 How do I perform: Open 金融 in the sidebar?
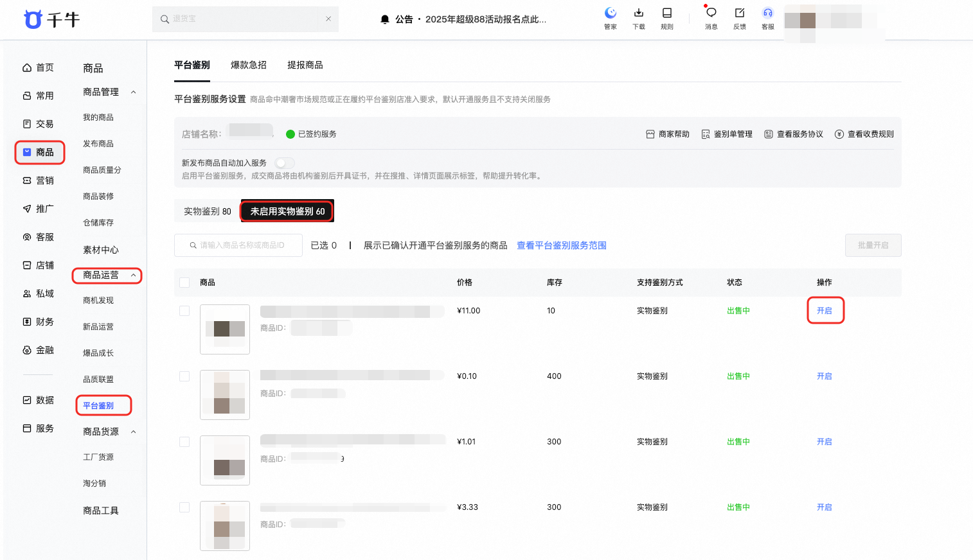tap(39, 350)
